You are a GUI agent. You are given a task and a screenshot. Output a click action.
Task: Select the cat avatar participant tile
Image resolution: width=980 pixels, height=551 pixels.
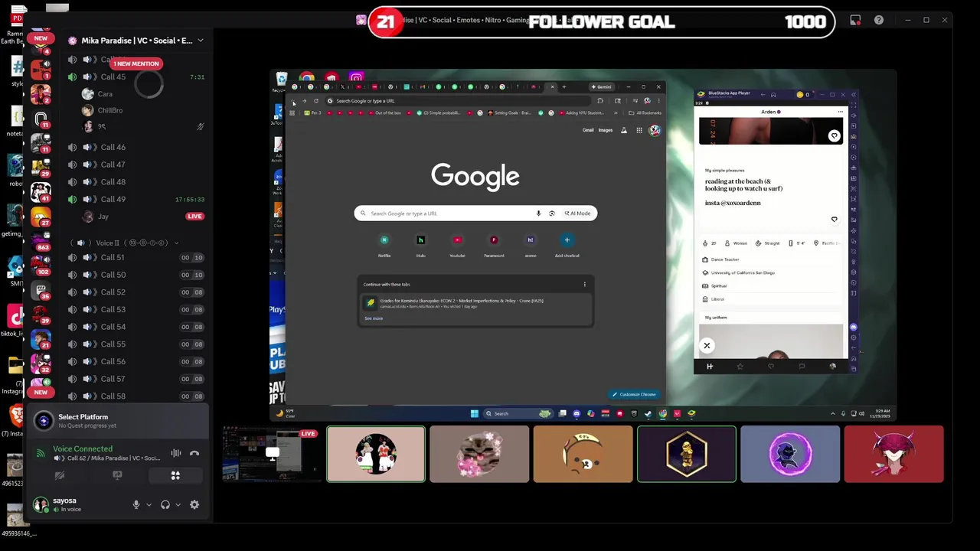pyautogui.click(x=479, y=455)
